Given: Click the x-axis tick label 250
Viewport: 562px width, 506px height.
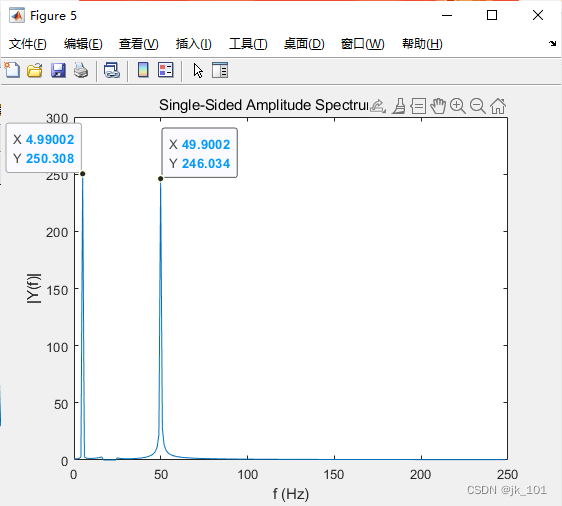Looking at the screenshot, I should tap(507, 475).
